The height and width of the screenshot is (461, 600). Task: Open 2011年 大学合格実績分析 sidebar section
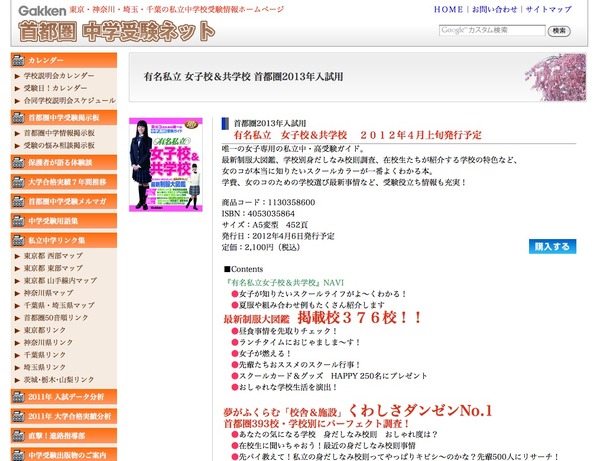tap(64, 416)
